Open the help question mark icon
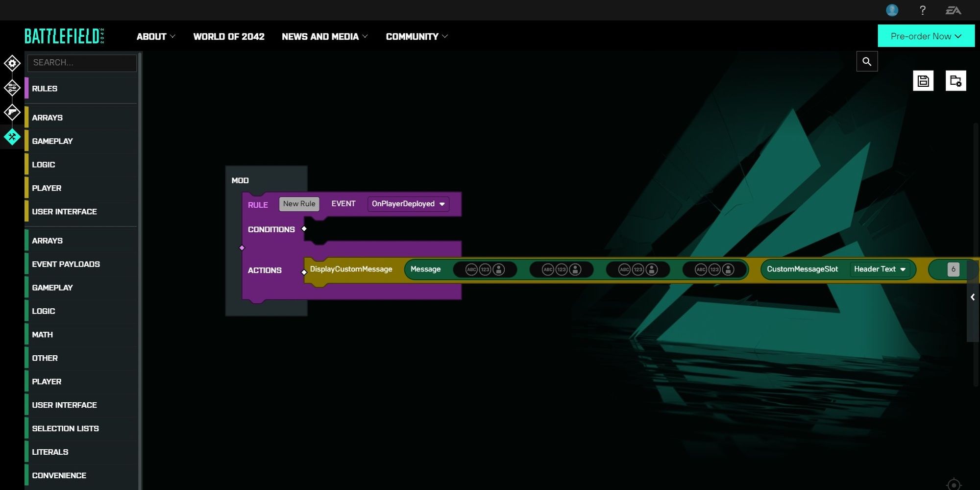The width and height of the screenshot is (980, 490). [x=923, y=10]
